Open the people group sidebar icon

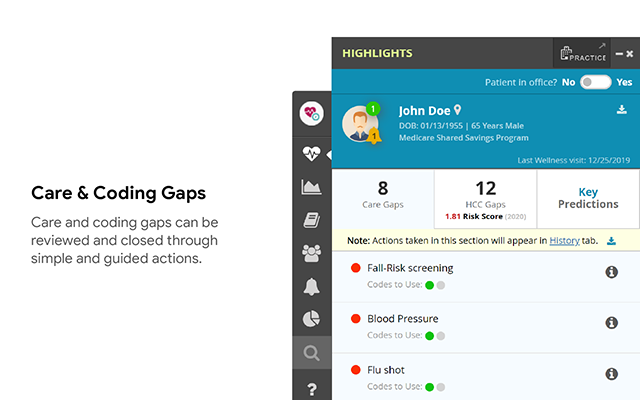point(311,253)
